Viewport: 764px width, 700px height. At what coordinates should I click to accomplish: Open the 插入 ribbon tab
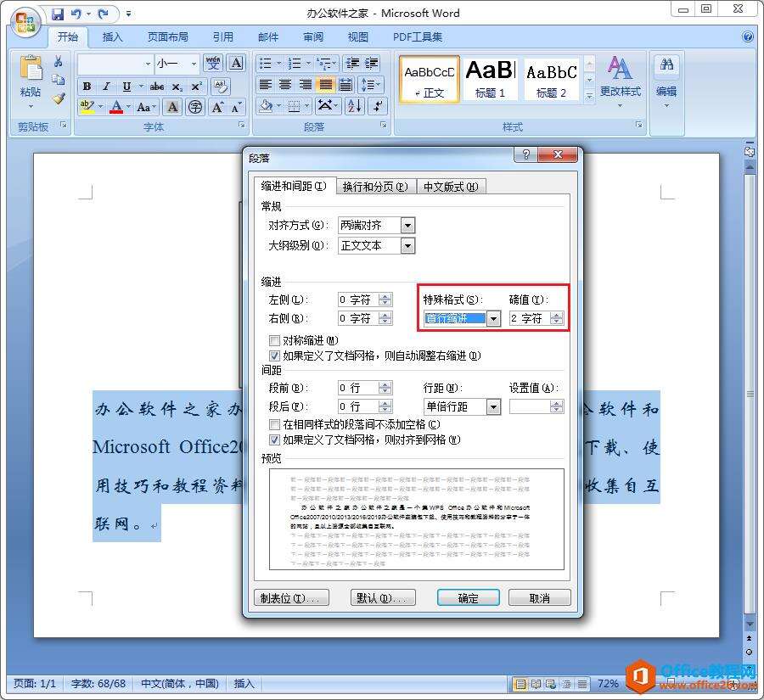(x=113, y=37)
